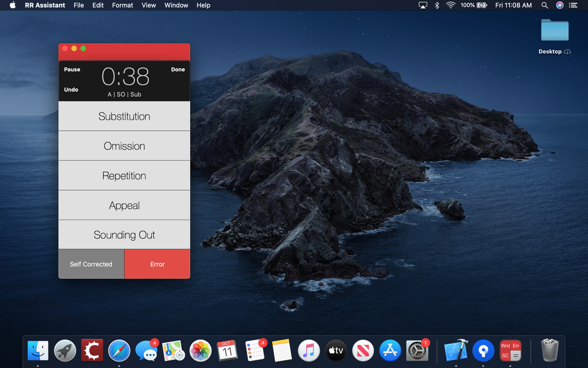This screenshot has width=588, height=368.
Task: Open the File menu
Action: click(79, 5)
